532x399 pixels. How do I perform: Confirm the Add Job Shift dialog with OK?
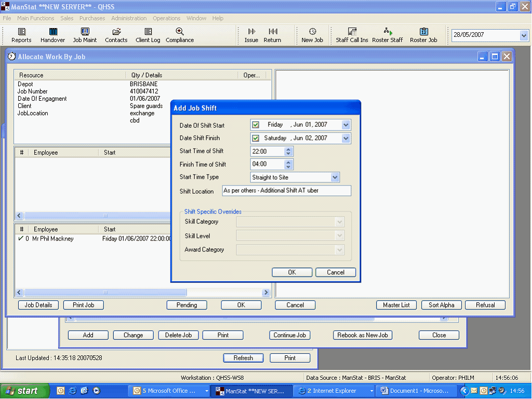pos(292,272)
